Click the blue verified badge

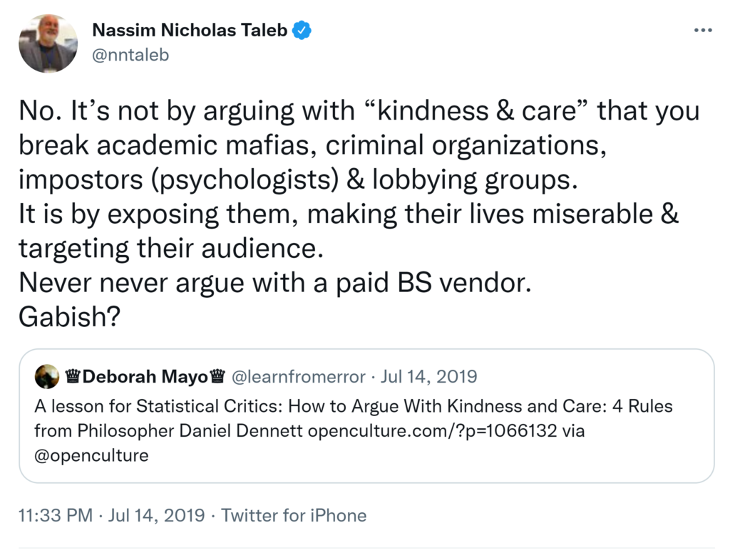[302, 31]
